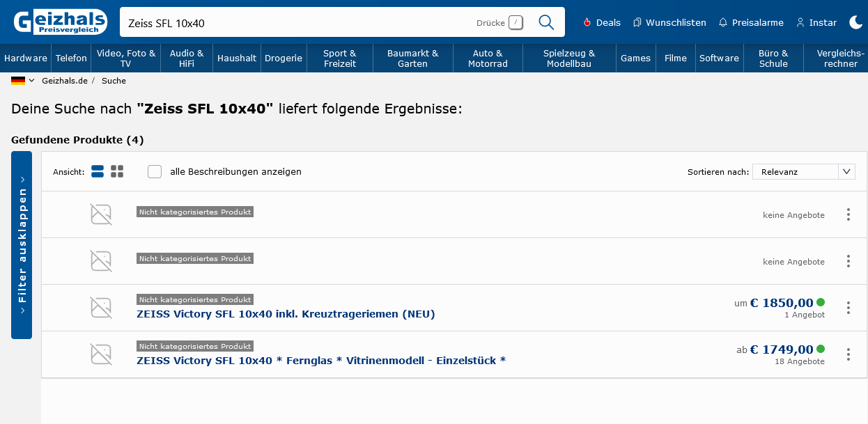
Task: Open Preisalarme bell link
Action: (751, 22)
